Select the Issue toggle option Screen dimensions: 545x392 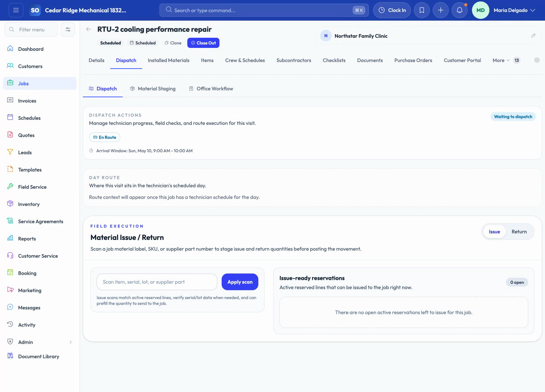[x=494, y=232]
